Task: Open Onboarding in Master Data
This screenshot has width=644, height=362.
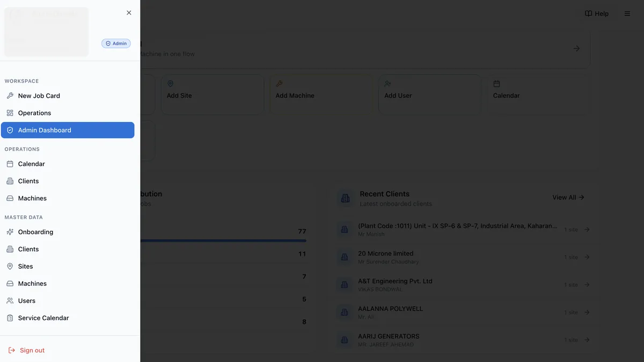Action: tap(68, 232)
